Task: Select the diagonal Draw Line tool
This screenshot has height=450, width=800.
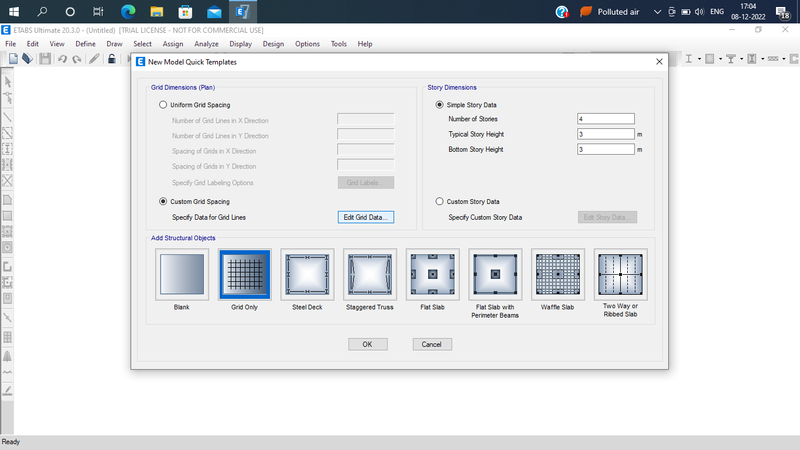Action: coord(8,117)
